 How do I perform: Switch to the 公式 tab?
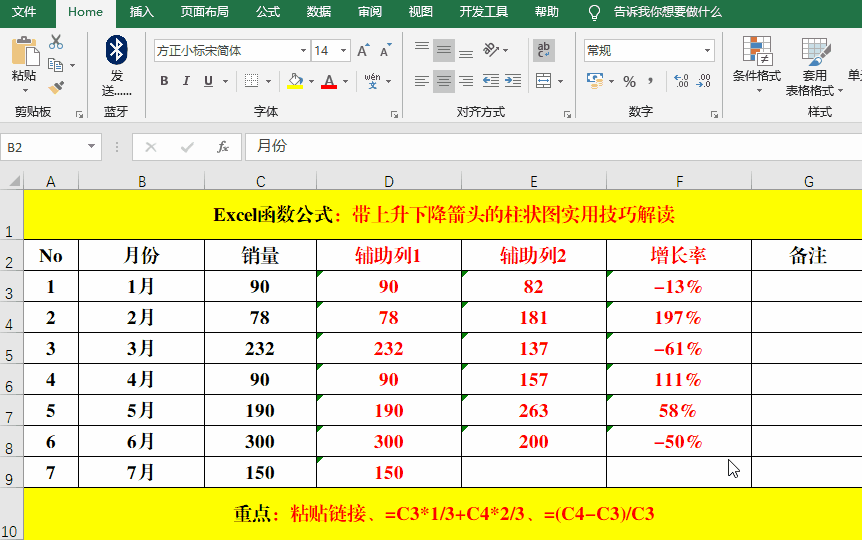[x=268, y=12]
